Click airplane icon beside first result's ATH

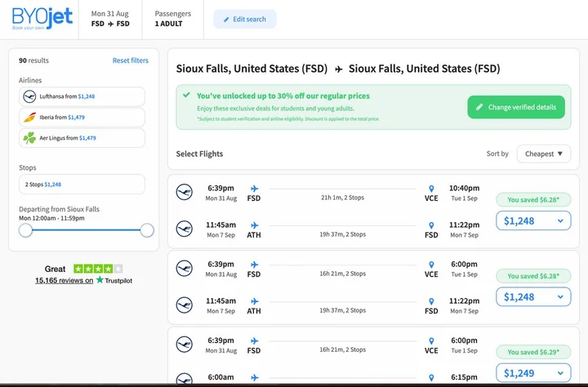[254, 225]
